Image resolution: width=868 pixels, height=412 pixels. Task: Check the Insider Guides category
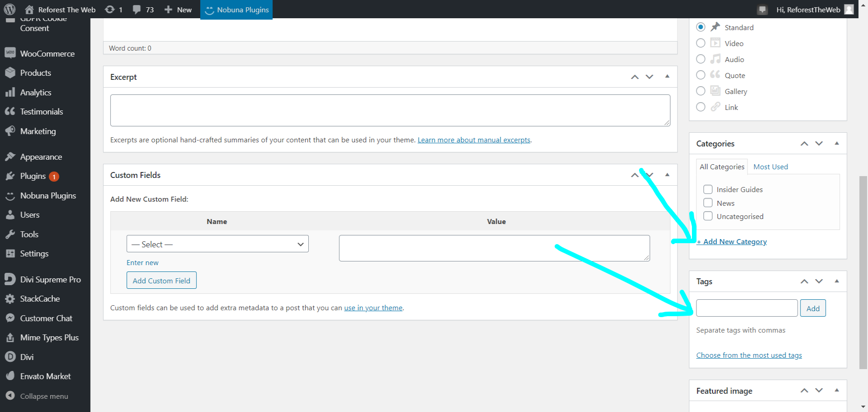[708, 189]
